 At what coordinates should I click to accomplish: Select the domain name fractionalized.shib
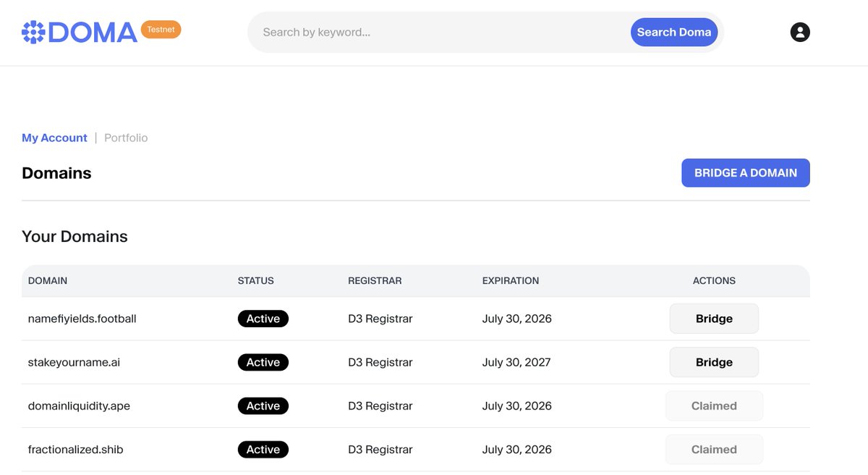tap(75, 449)
